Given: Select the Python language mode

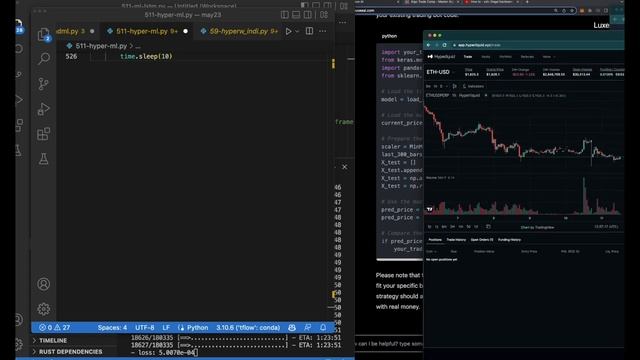Looking at the screenshot, I should (193, 327).
